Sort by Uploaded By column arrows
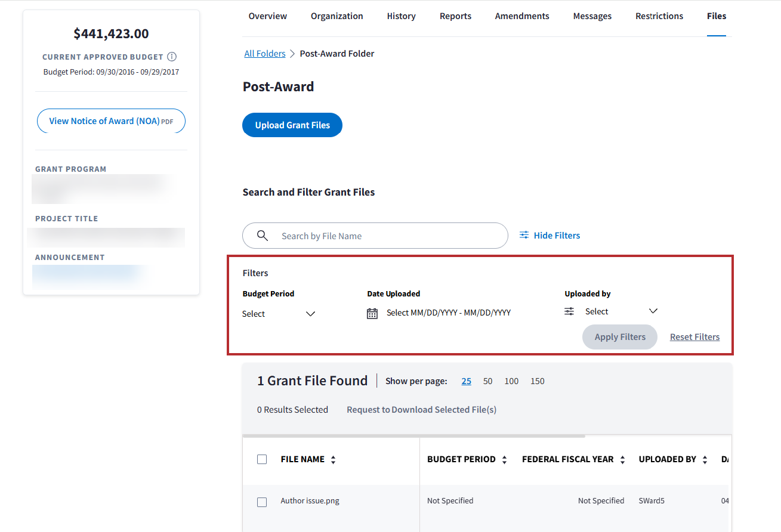781x532 pixels. (x=705, y=460)
